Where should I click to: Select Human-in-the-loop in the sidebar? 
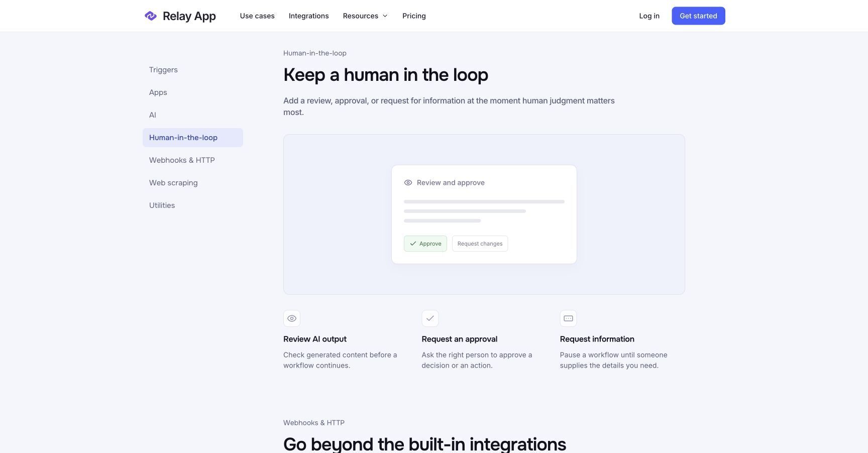[x=193, y=138]
